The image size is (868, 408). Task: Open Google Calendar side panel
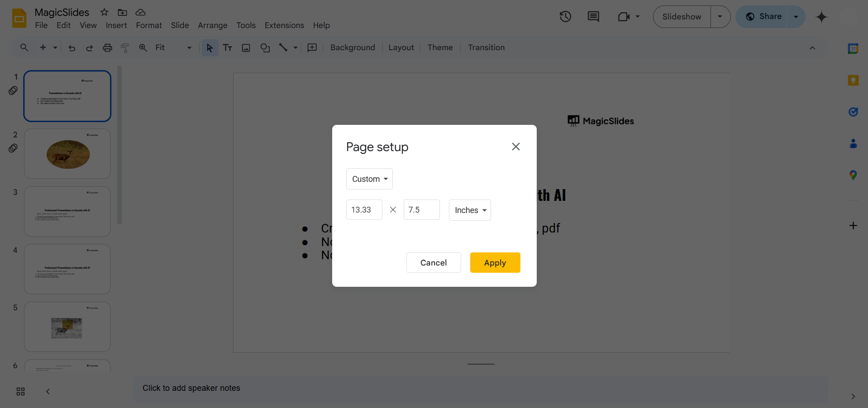pyautogui.click(x=853, y=48)
